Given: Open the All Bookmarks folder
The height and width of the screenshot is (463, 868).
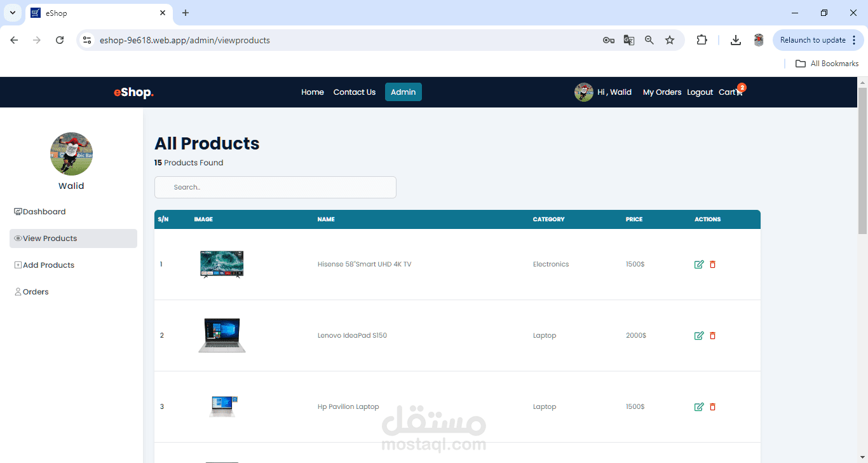Looking at the screenshot, I should (x=827, y=64).
